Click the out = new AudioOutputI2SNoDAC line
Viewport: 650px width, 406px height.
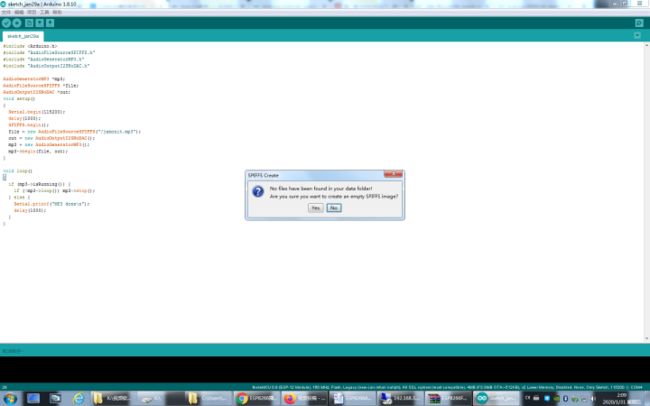pyautogui.click(x=51, y=138)
